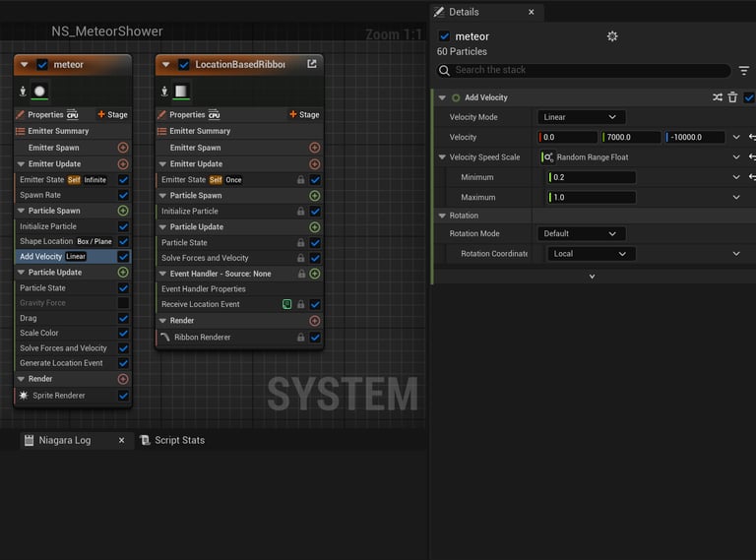Add module to meteor Emitter Update
Screen dimensions: 756x560
(x=123, y=164)
